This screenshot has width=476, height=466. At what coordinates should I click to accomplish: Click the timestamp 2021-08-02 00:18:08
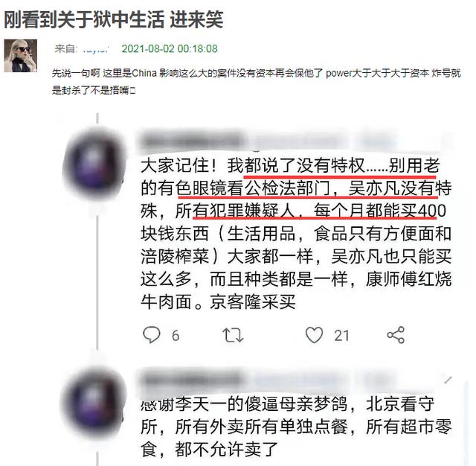170,48
